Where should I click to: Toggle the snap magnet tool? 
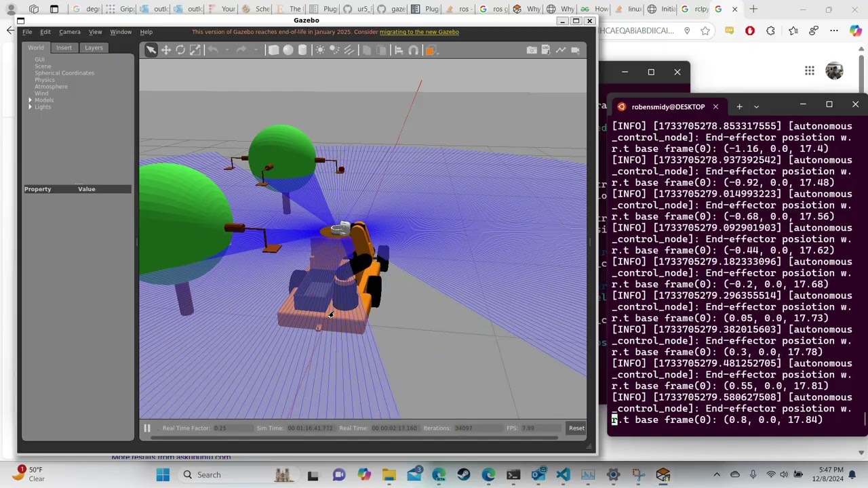click(x=414, y=50)
